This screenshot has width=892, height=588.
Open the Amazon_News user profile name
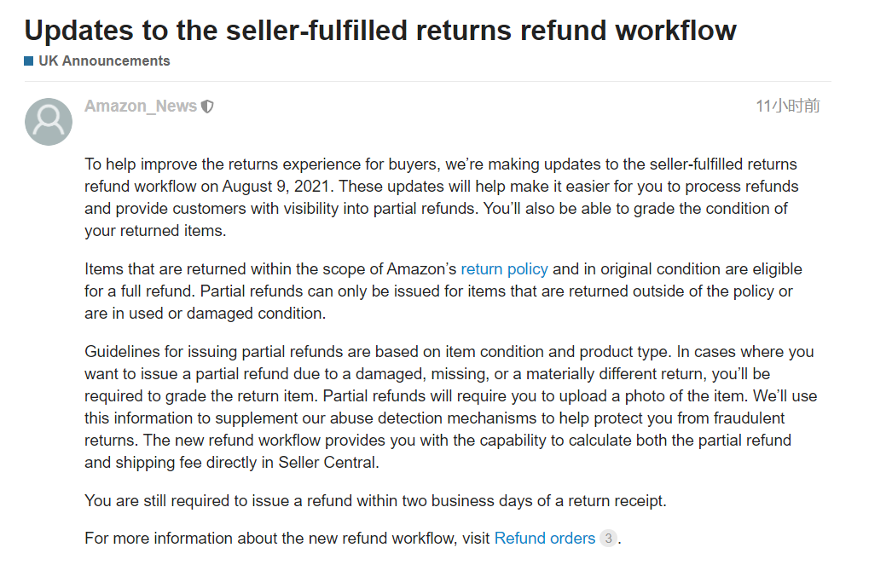coord(141,107)
